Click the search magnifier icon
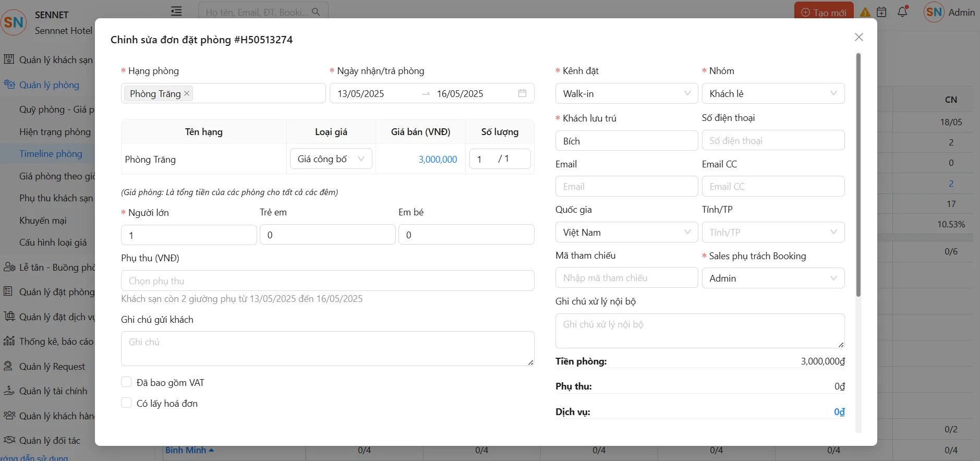Image resolution: width=980 pixels, height=461 pixels. click(x=316, y=11)
